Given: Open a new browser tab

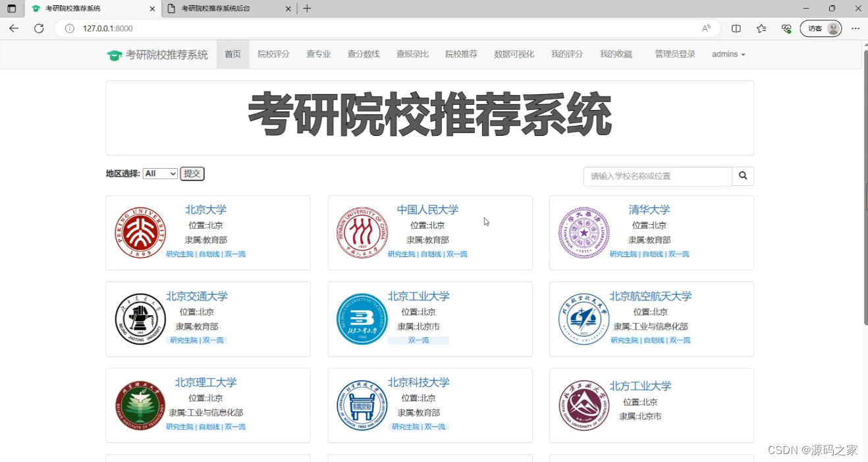Looking at the screenshot, I should [x=307, y=9].
